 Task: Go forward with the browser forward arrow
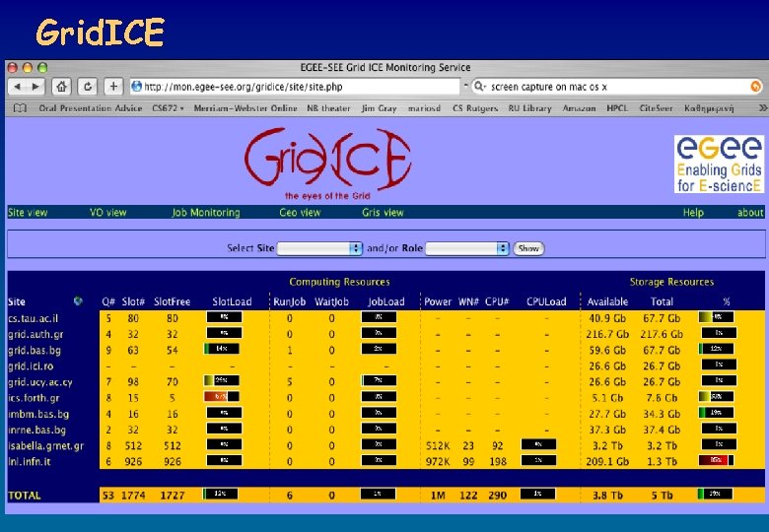click(x=35, y=87)
